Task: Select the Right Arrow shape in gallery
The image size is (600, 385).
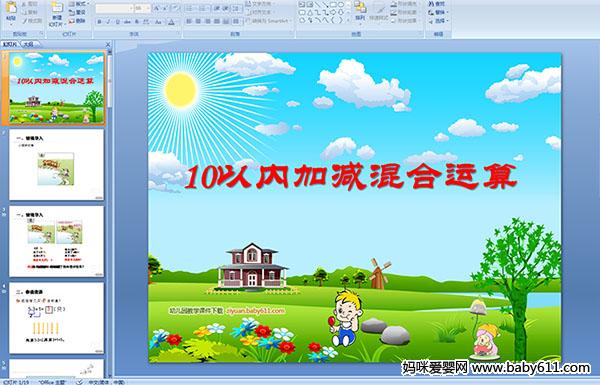Action: [333, 12]
